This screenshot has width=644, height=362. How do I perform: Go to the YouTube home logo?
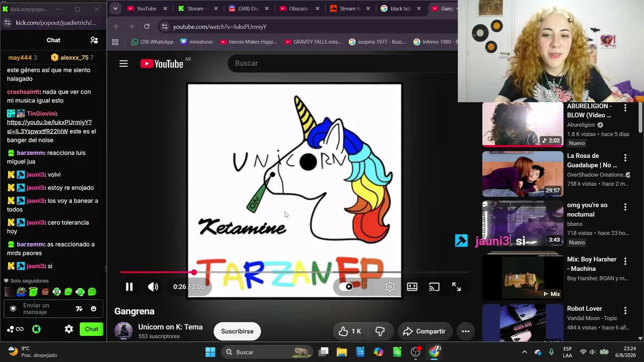(x=162, y=63)
